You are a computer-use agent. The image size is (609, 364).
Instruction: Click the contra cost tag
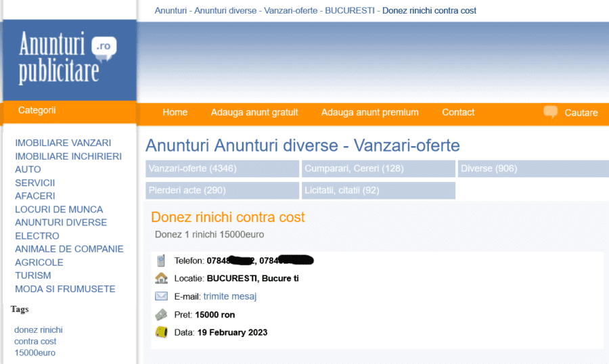pos(35,341)
